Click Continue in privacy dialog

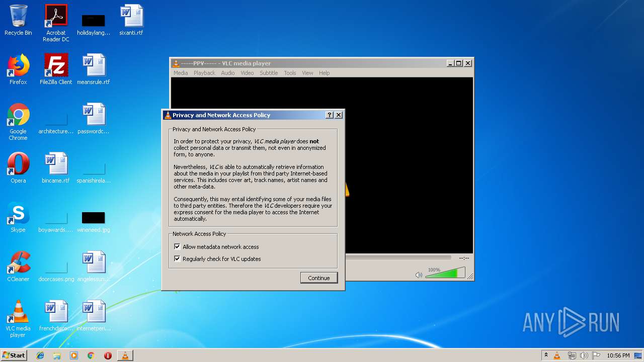[319, 278]
